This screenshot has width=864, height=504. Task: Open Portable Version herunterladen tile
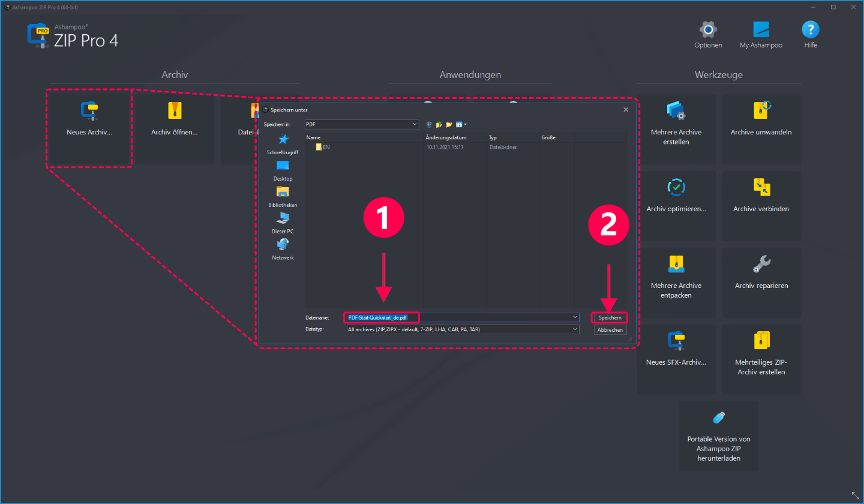pyautogui.click(x=719, y=436)
